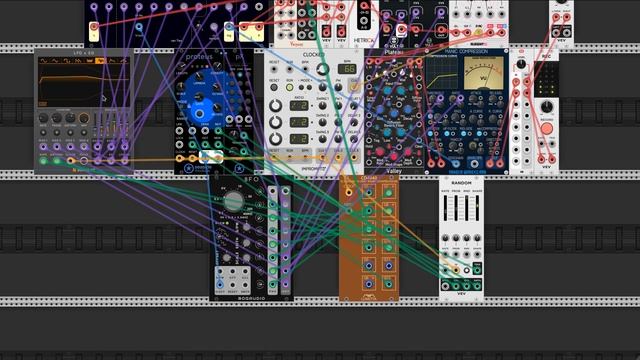The height and width of the screenshot is (360, 640).
Task: Click the third ratio display on Clocked
Action: pyautogui.click(x=299, y=139)
